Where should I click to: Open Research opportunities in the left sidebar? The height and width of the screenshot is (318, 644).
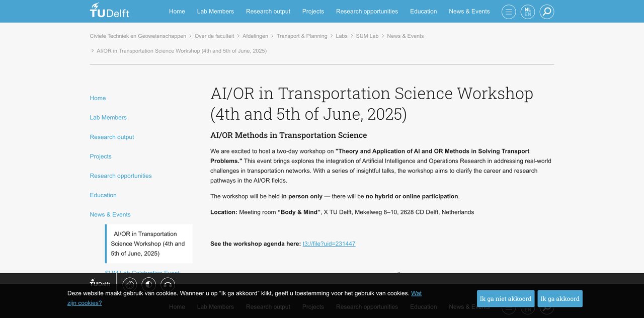pos(121,176)
